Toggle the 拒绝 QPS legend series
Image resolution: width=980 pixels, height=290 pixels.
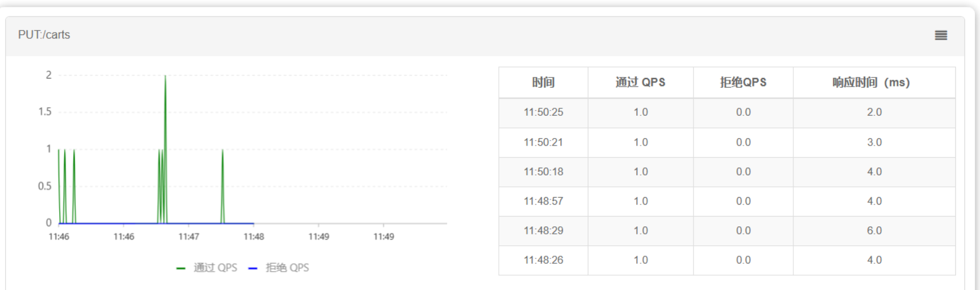point(287,268)
